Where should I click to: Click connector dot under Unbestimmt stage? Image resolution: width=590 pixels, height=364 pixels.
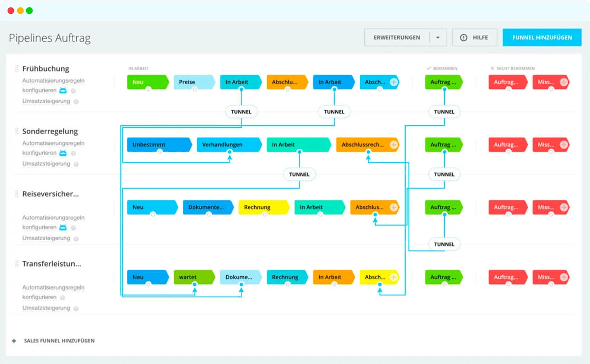pyautogui.click(x=160, y=152)
